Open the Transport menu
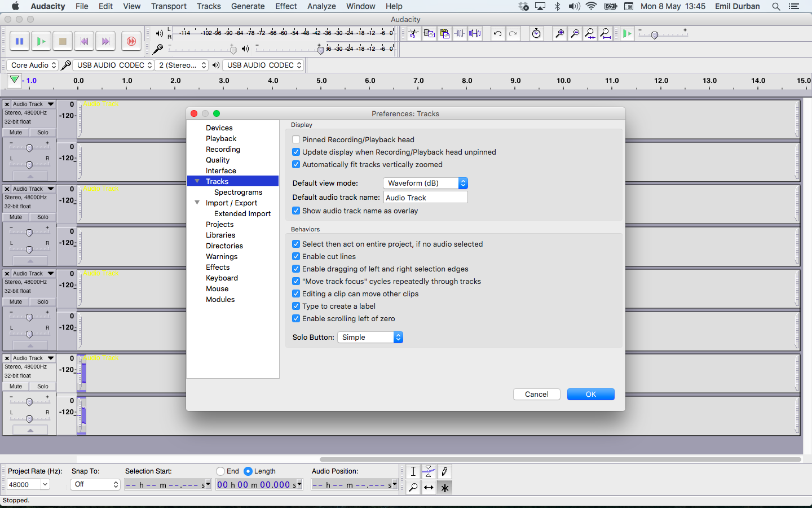 point(169,6)
